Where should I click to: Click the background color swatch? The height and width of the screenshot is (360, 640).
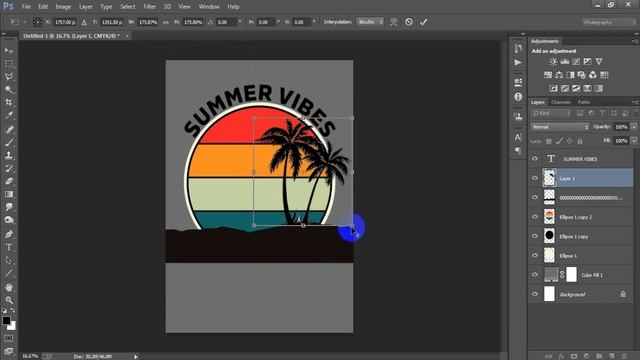point(12,326)
